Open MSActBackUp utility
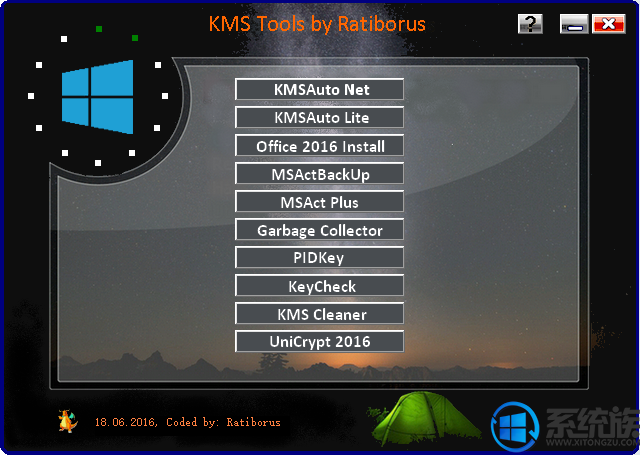The image size is (640, 455). (319, 173)
